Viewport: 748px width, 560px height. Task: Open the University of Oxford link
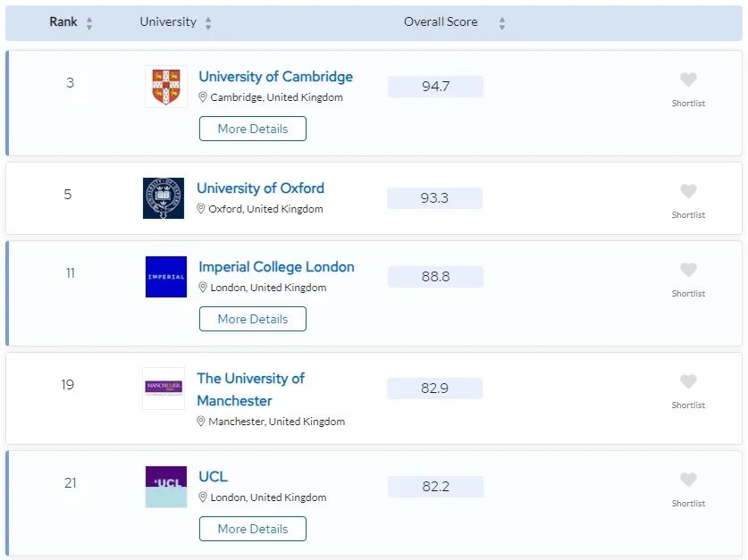click(260, 188)
